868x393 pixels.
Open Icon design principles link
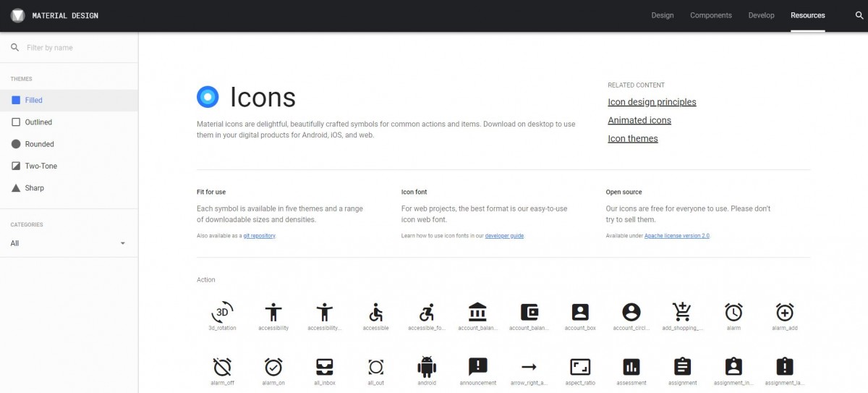pyautogui.click(x=652, y=102)
